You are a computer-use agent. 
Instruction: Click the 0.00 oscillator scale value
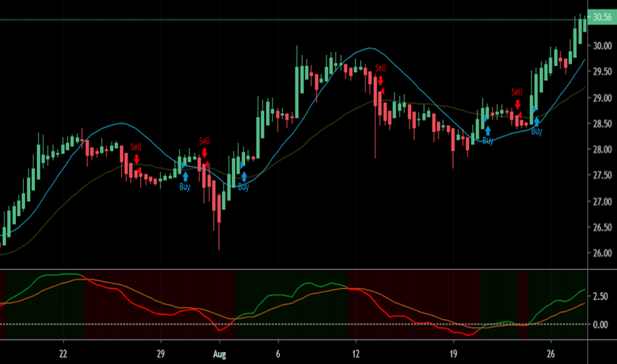[x=600, y=325]
